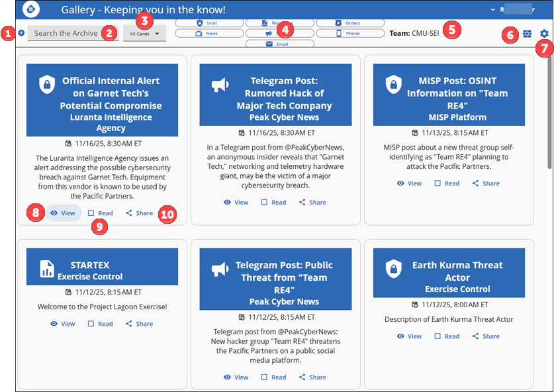The width and height of the screenshot is (554, 392).
Task: Click calendar icon on Public Threat card
Action: coord(242,317)
